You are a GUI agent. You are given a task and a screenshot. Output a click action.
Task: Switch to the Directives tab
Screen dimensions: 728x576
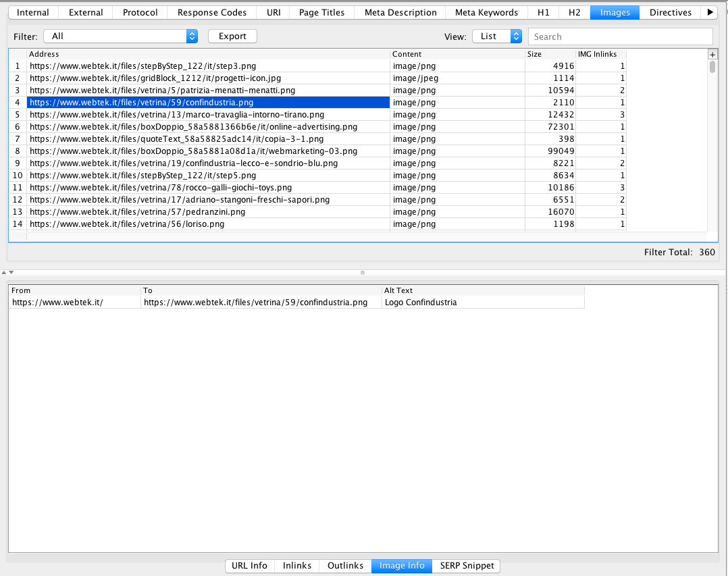pyautogui.click(x=670, y=11)
